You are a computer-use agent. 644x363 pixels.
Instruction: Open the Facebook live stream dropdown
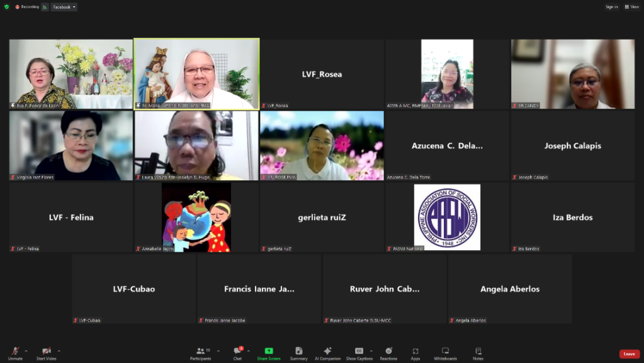point(64,7)
